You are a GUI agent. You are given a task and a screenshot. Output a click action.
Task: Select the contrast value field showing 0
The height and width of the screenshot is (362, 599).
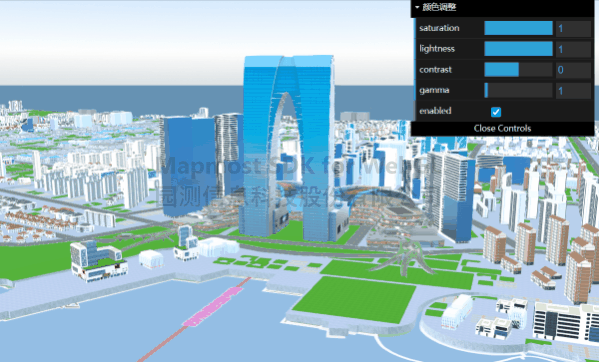(x=573, y=70)
